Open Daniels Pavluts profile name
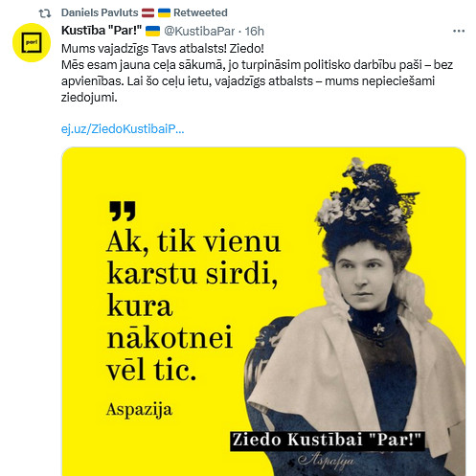 pyautogui.click(x=100, y=12)
